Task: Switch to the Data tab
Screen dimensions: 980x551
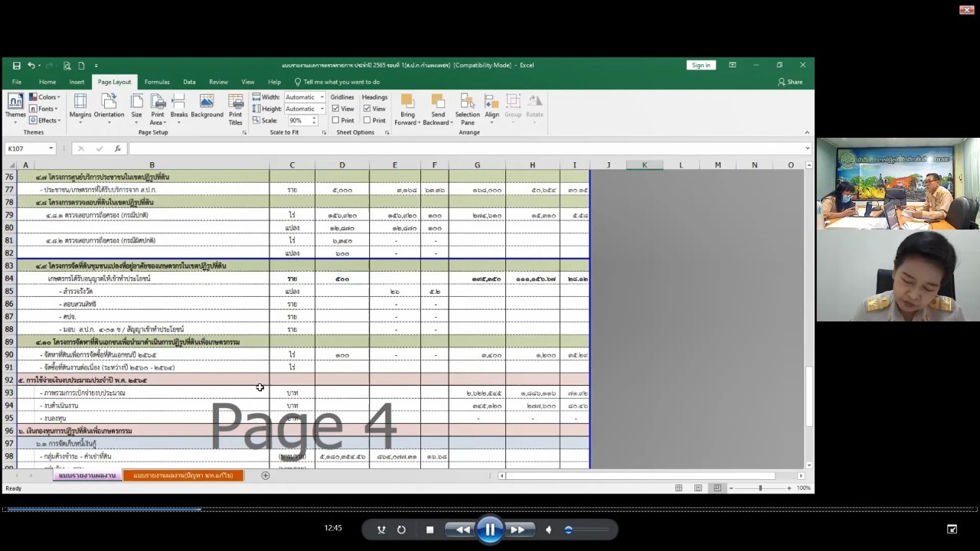Action: [x=189, y=82]
